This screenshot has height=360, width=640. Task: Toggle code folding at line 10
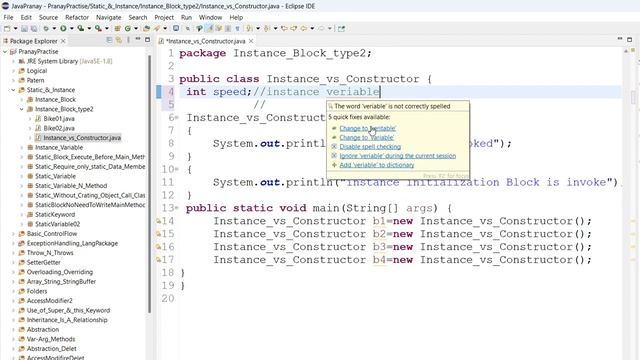[177, 169]
